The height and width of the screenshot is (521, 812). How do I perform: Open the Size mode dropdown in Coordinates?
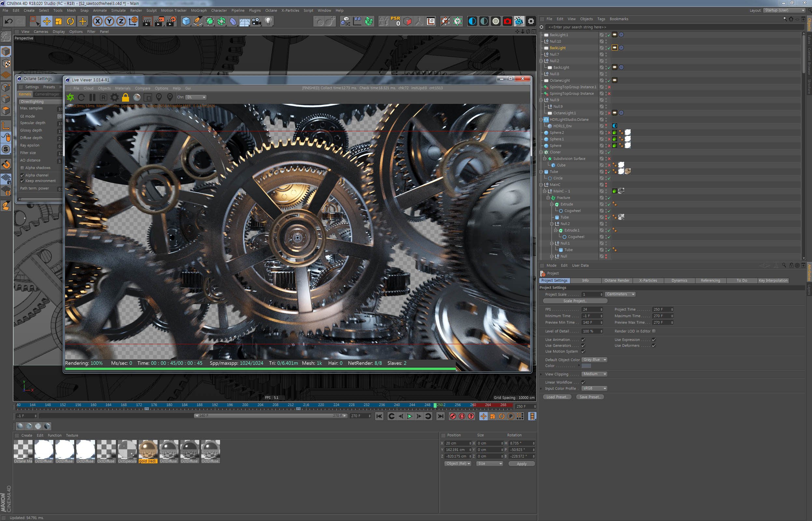pos(489,463)
